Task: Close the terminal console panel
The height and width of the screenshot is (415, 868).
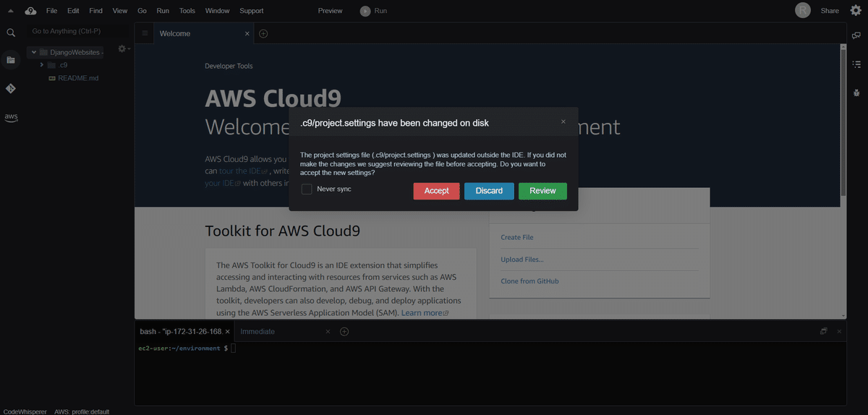Action: [x=839, y=331]
